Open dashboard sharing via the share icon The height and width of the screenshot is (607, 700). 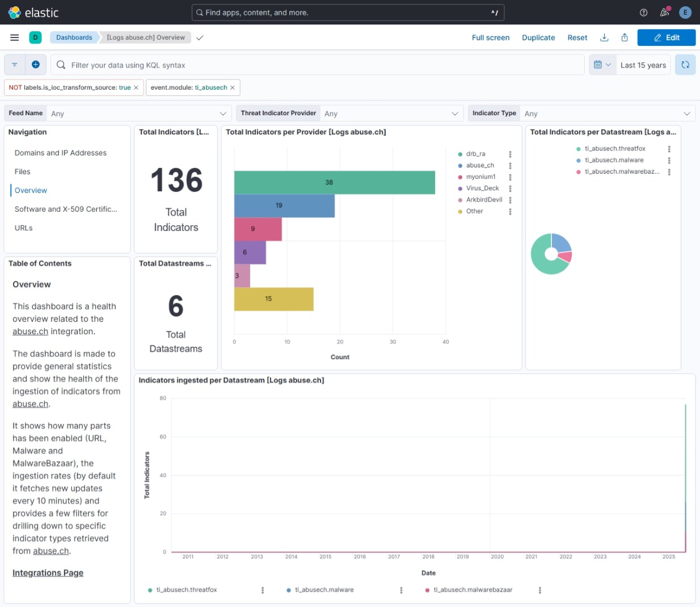[624, 37]
